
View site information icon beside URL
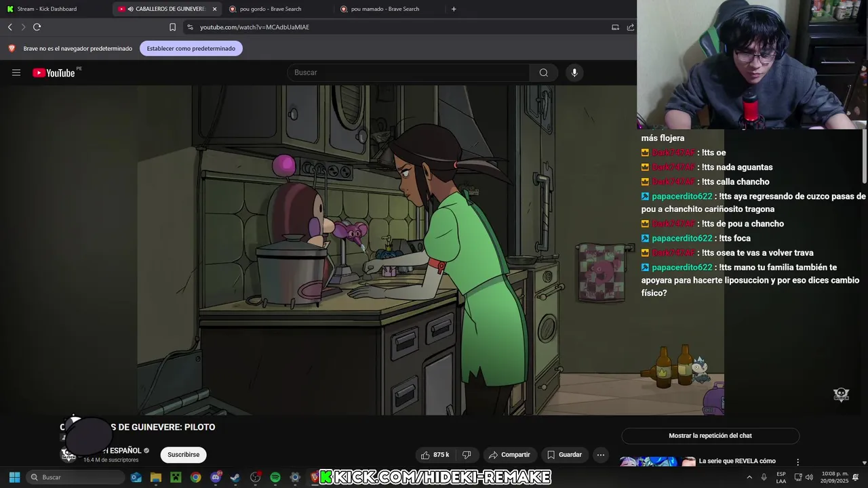click(x=190, y=27)
